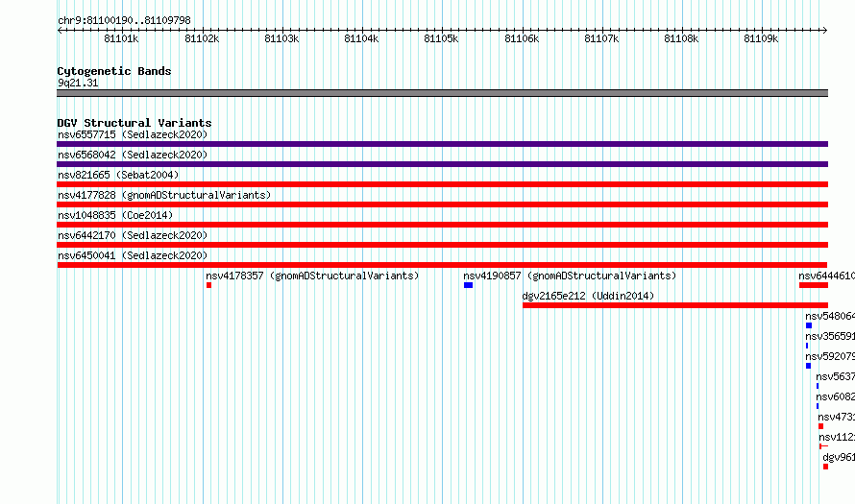Select the blue marker under nsv548064

tap(809, 325)
